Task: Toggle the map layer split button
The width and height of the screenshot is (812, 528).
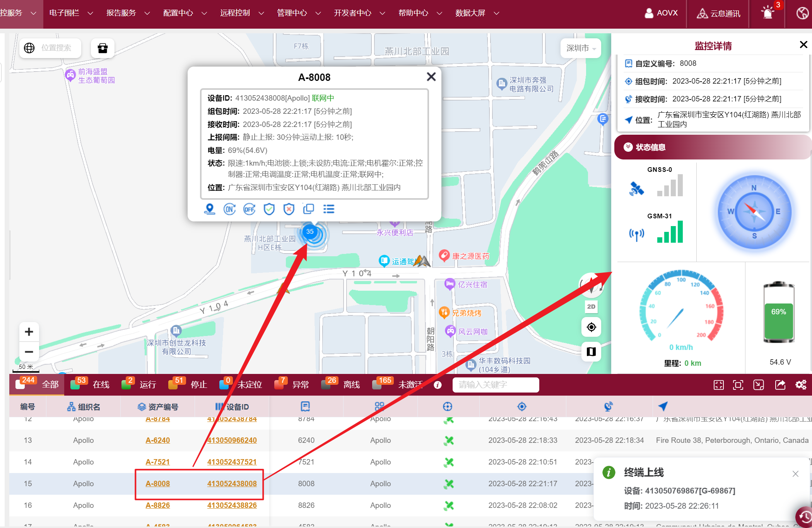Action: pyautogui.click(x=591, y=351)
